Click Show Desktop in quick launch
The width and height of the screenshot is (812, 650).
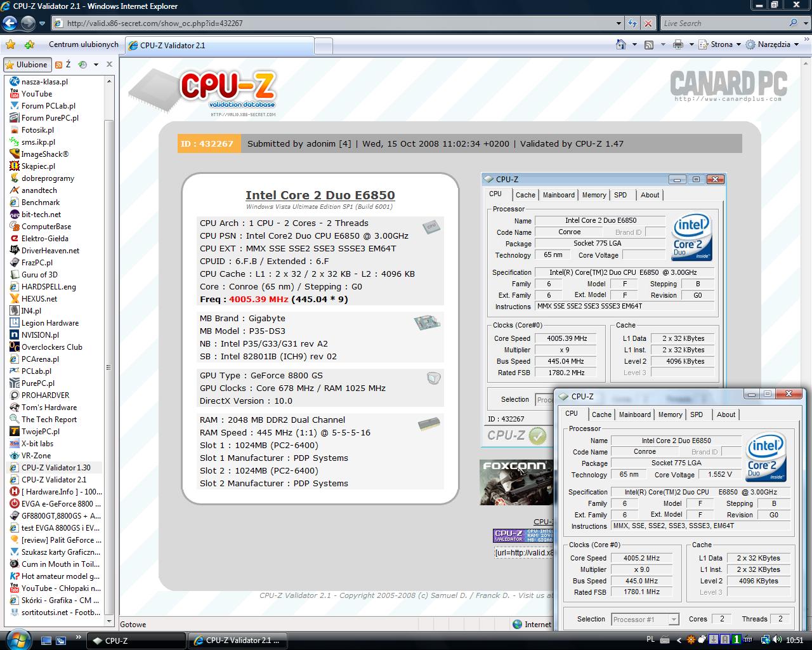coord(48,640)
